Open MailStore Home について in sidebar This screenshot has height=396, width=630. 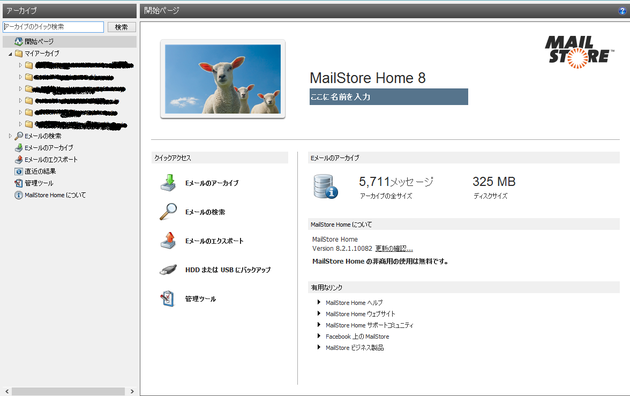[55, 195]
